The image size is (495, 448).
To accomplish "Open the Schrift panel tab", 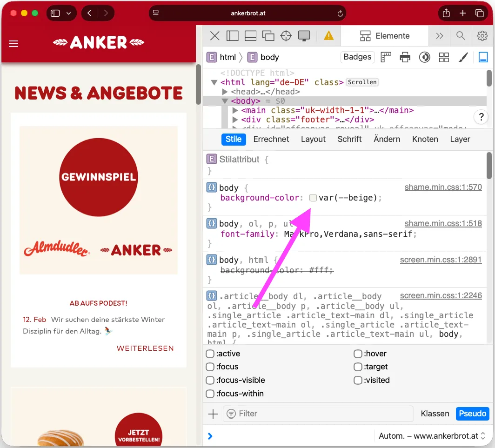I will click(x=349, y=139).
